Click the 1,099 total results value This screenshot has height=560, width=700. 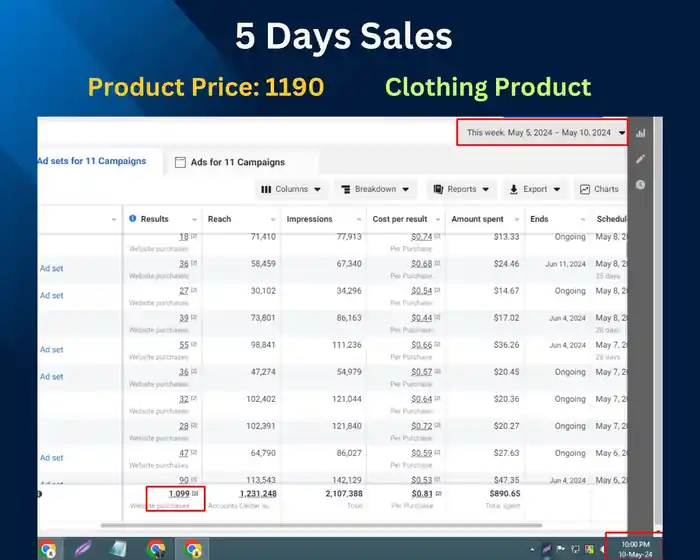click(179, 493)
